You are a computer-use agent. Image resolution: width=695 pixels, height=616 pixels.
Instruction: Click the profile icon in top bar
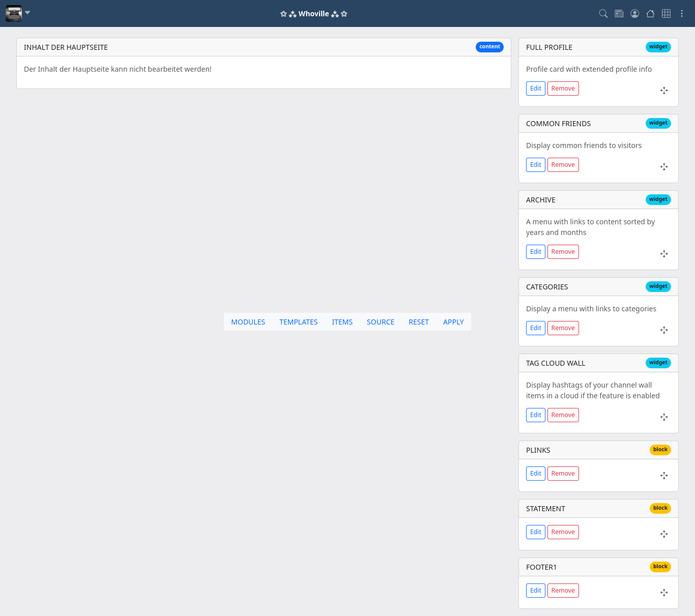pyautogui.click(x=635, y=14)
